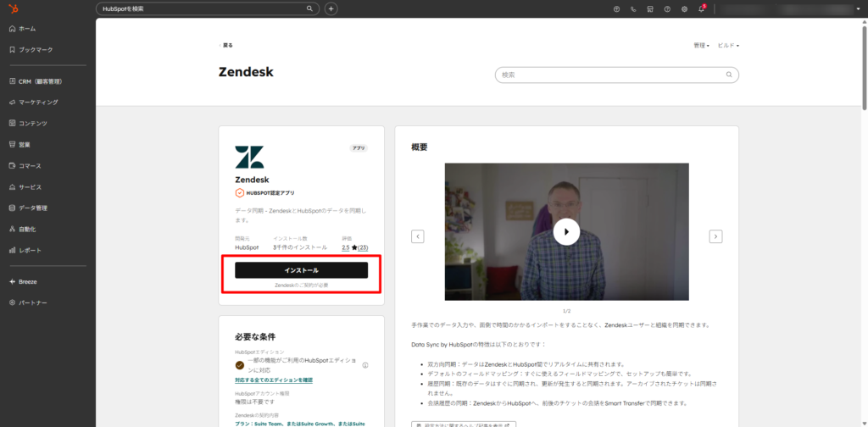
Task: Click the 必要な条件 heading
Action: tap(255, 337)
